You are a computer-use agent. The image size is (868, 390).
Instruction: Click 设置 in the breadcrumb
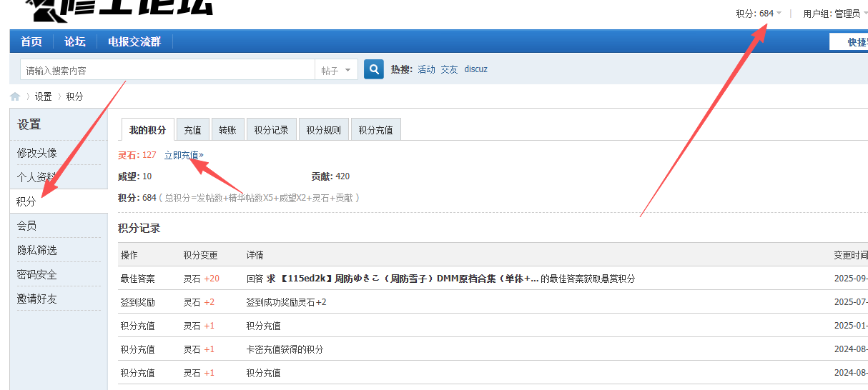44,96
